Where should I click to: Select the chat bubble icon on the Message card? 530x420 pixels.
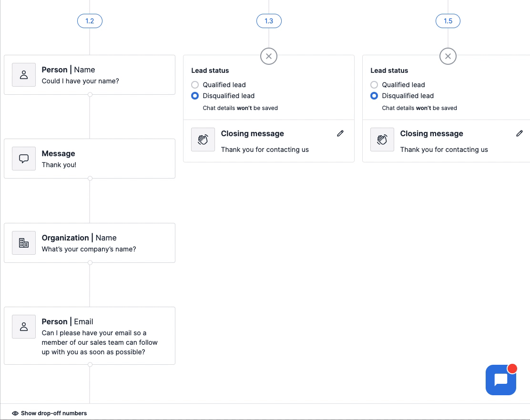[23, 159]
